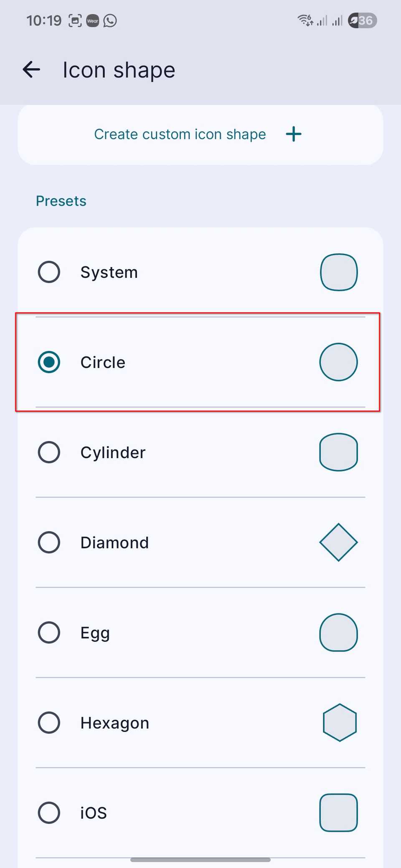Open Create custom icon shape
Viewport: 401px width, 868px height.
pyautogui.click(x=200, y=134)
